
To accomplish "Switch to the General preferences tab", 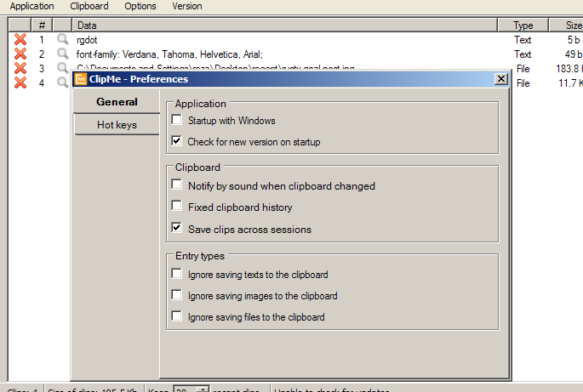I will point(117,102).
